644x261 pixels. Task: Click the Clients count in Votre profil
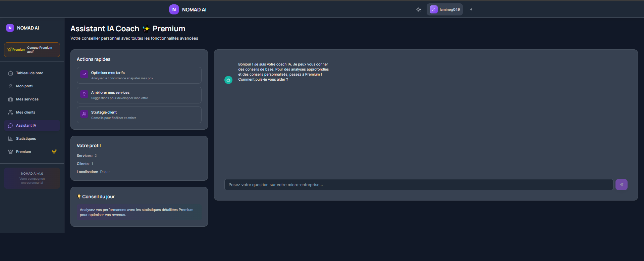[x=92, y=164]
